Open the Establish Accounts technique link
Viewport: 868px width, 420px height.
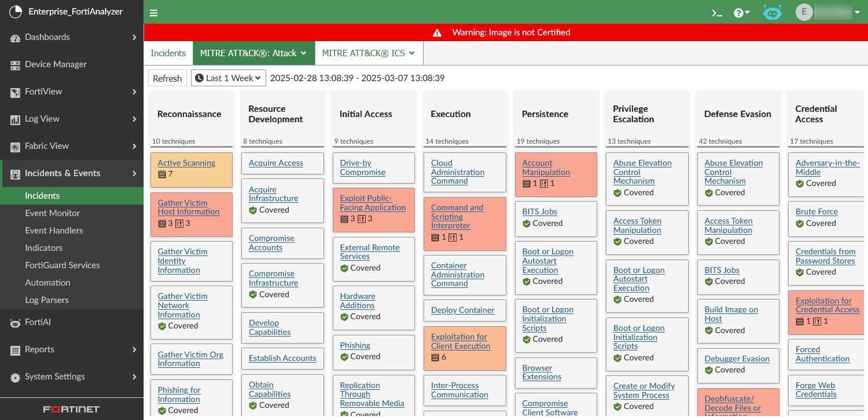(282, 359)
